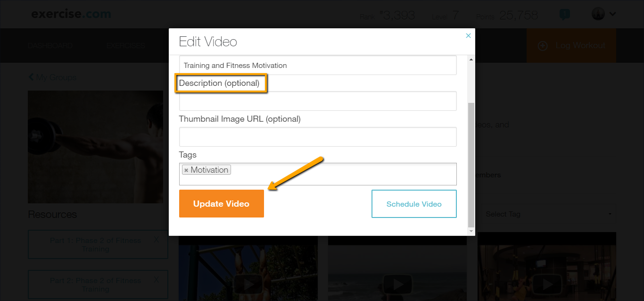The image size is (644, 301).
Task: Click the Description (optional) label
Action: click(219, 83)
